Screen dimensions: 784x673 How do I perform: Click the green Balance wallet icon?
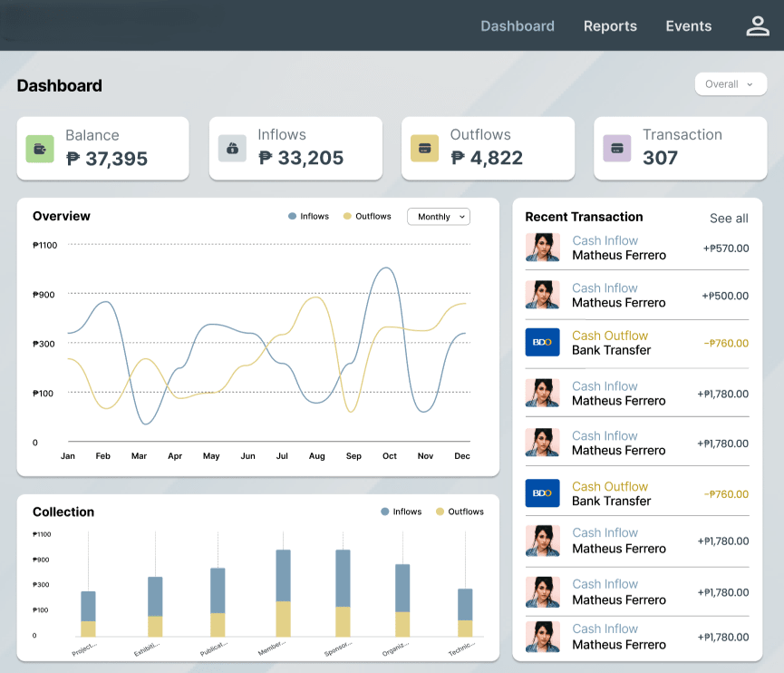point(40,148)
